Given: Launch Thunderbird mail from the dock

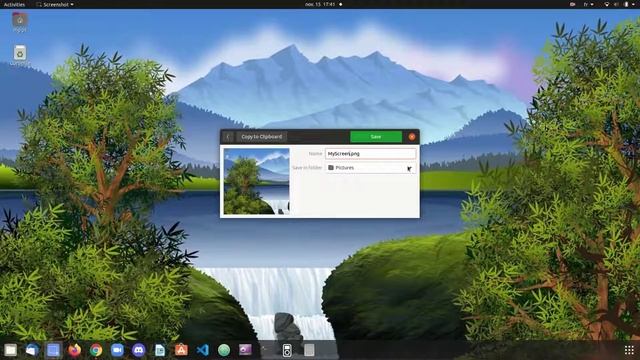Looking at the screenshot, I should 32,350.
